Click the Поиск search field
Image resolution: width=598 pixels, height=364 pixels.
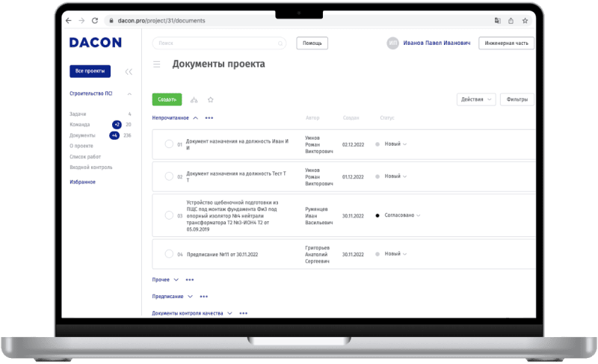(218, 43)
